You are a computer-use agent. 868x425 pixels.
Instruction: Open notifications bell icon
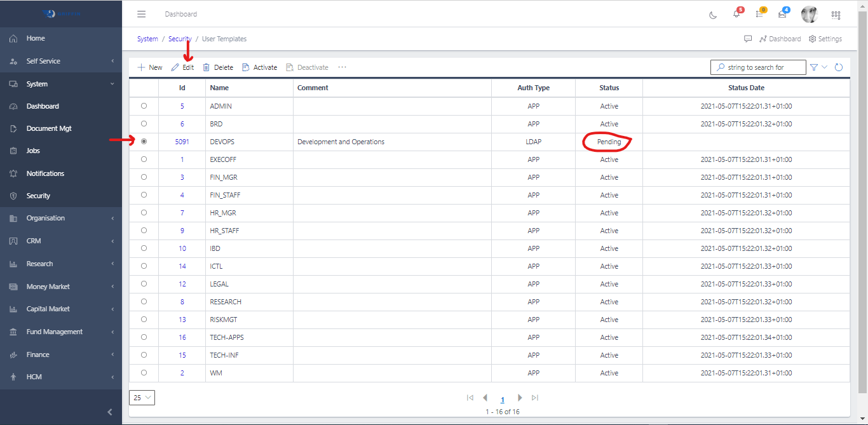click(736, 15)
